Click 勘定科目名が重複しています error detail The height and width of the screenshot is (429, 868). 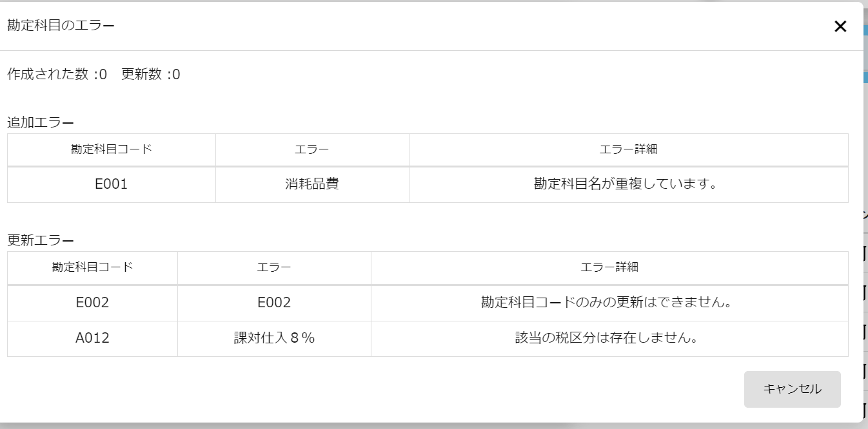626,184
